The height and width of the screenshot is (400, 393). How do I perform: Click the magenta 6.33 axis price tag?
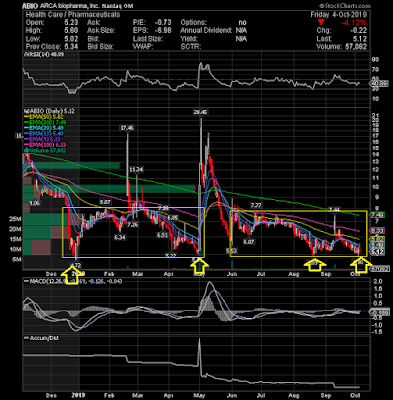coord(378,231)
